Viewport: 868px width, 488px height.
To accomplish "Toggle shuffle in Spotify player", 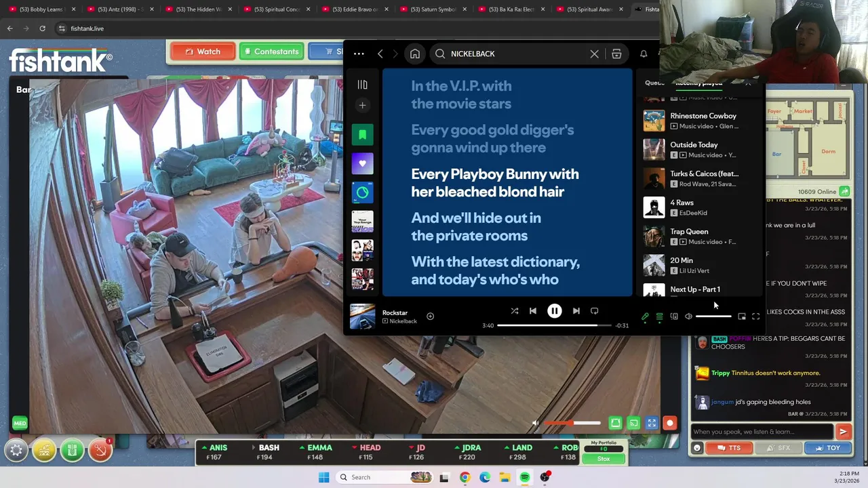I will pos(515,311).
